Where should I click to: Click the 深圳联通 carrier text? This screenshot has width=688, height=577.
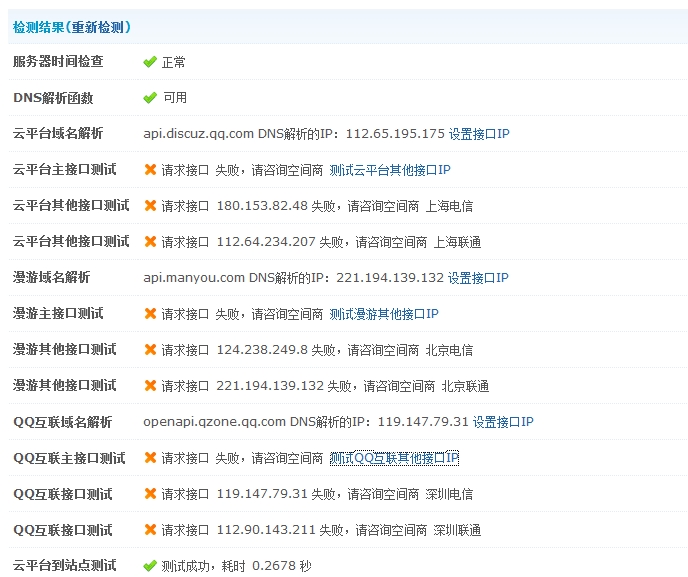pos(457,530)
